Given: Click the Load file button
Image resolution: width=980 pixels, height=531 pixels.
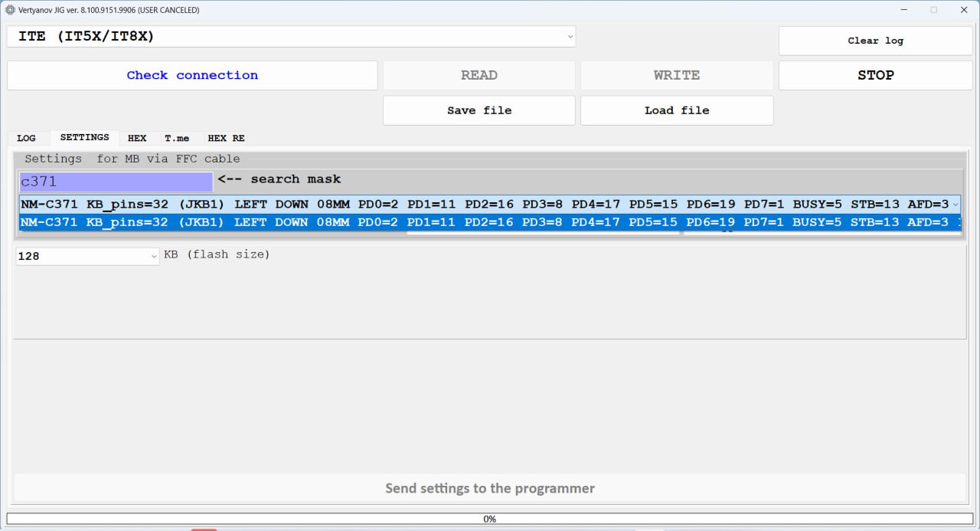Looking at the screenshot, I should pos(677,110).
